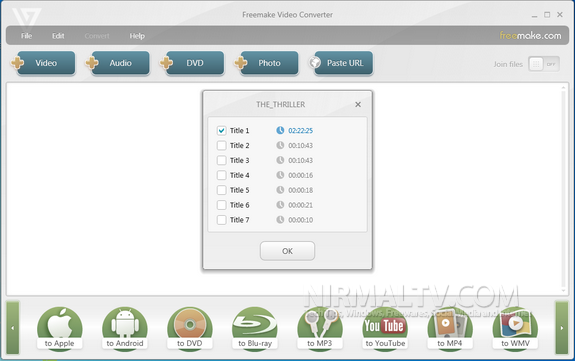Viewport: 575px width, 361px height.
Task: Select the to Blu-ray output icon
Action: click(x=255, y=328)
